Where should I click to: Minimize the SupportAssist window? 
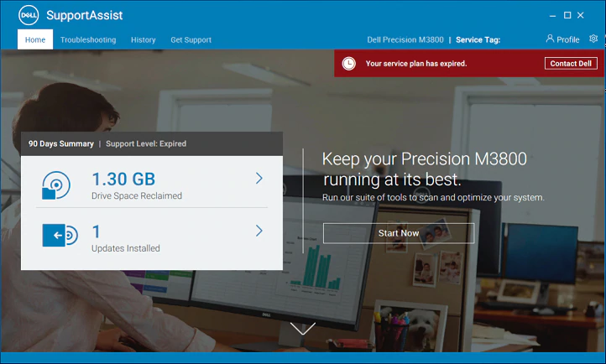[x=552, y=15]
